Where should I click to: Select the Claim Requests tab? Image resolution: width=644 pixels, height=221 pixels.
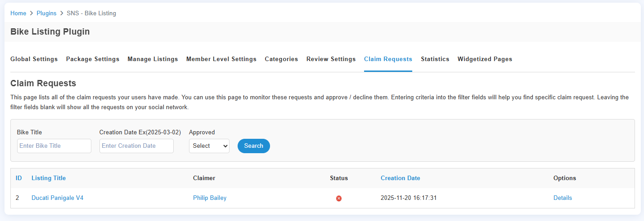pyautogui.click(x=388, y=59)
